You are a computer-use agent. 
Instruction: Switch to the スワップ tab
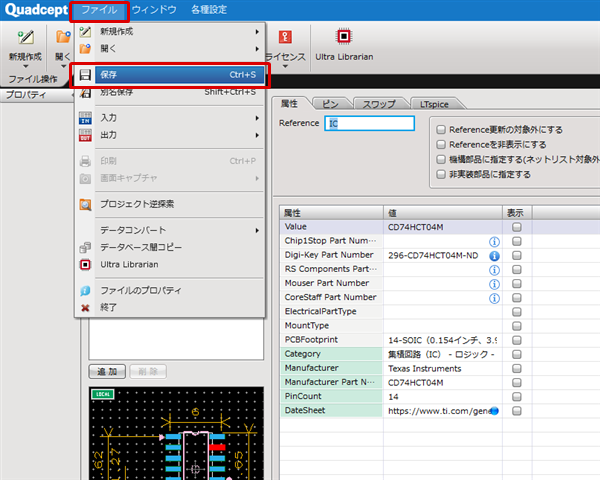point(379,104)
